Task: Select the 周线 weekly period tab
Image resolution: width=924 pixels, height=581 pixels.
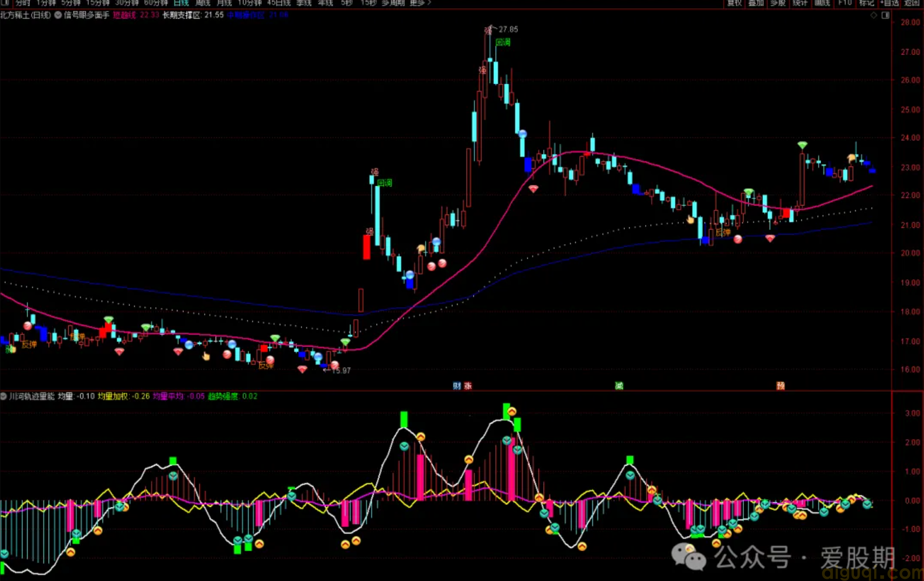Action: coord(203,3)
